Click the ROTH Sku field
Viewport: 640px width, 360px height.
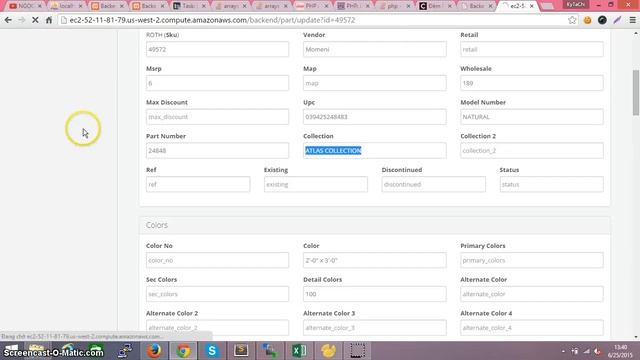[217, 49]
